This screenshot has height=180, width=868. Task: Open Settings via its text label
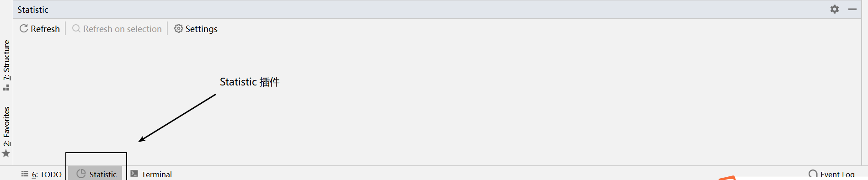[202, 29]
